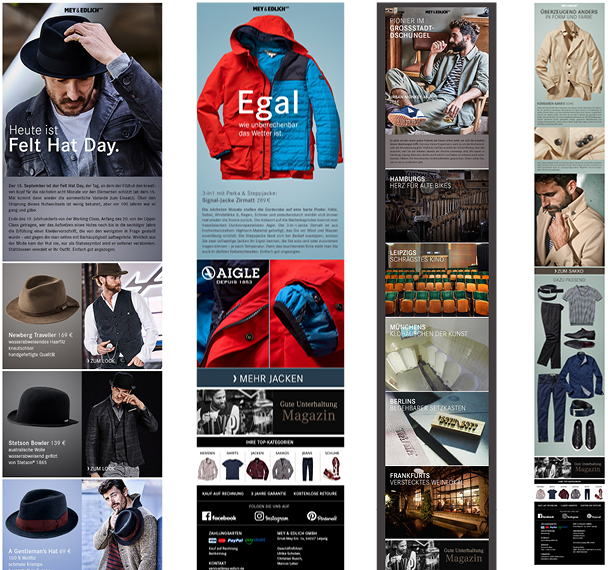Image resolution: width=608 pixels, height=570 pixels.
Task: Click the Pinterest icon
Action: point(312,516)
